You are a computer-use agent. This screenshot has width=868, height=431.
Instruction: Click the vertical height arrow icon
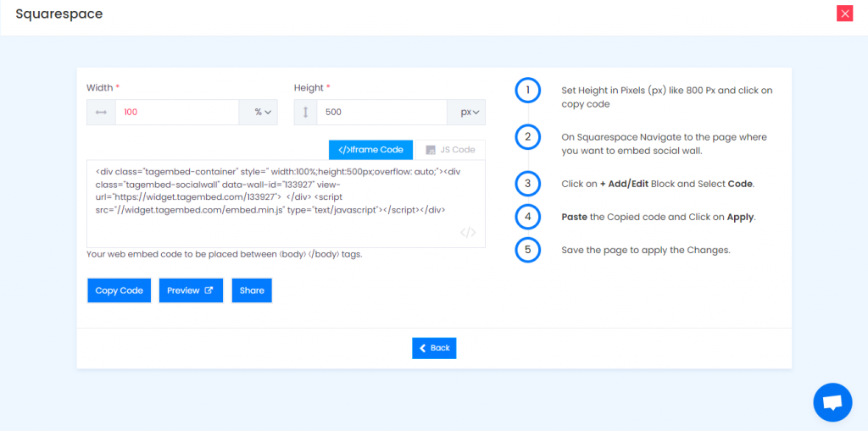point(305,113)
